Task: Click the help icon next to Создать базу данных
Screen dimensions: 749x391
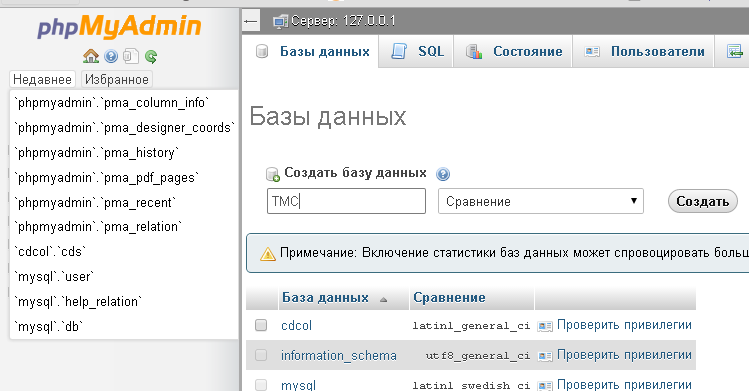Action: (x=443, y=174)
